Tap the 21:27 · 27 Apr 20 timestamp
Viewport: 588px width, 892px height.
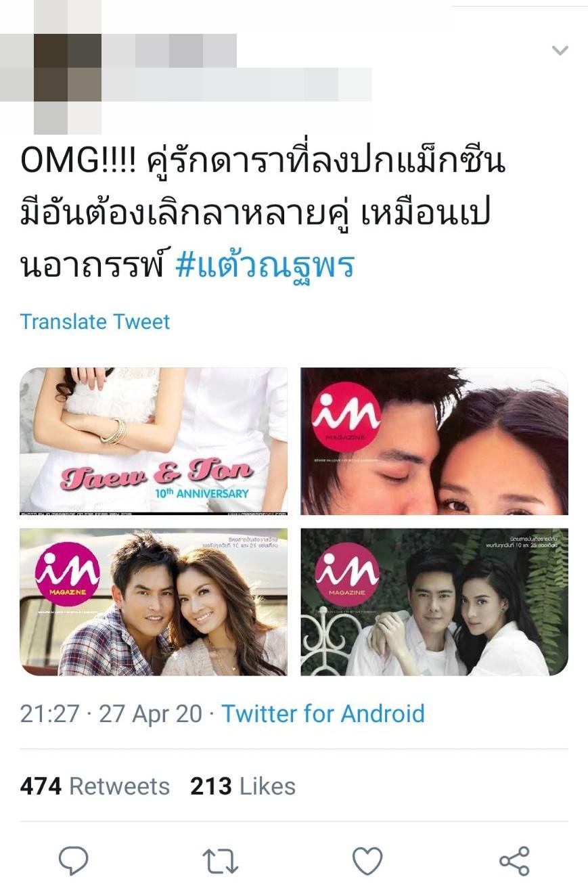click(x=111, y=713)
